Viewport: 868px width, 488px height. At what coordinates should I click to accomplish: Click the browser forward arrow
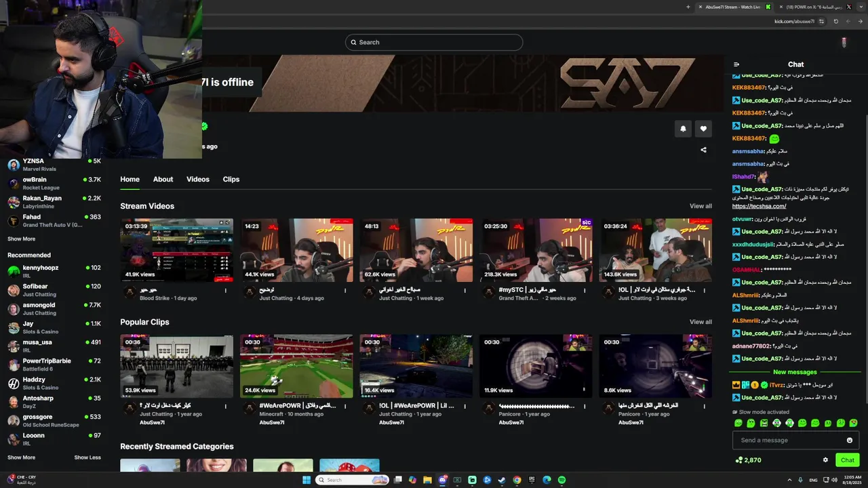pos(849,21)
